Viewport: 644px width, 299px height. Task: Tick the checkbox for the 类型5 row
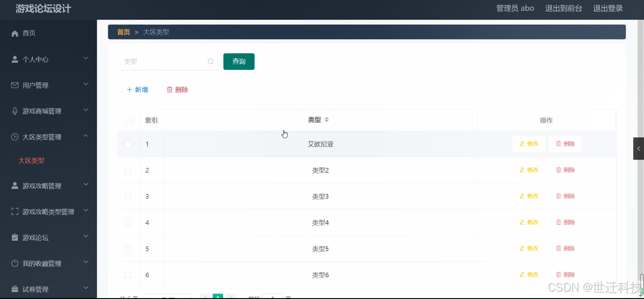tap(128, 249)
